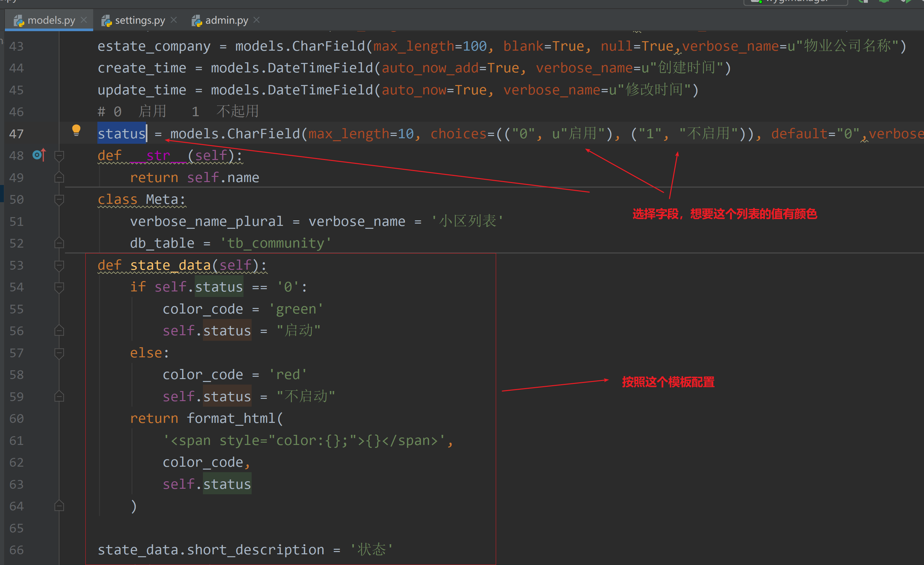
Task: Click the 'tb_community' string on line 52
Action: pyautogui.click(x=276, y=243)
